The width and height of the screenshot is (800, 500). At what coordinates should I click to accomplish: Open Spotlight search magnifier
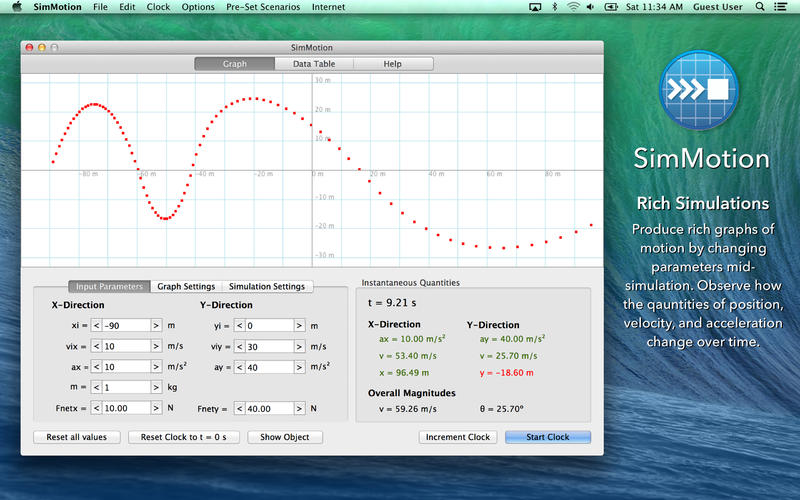[760, 7]
